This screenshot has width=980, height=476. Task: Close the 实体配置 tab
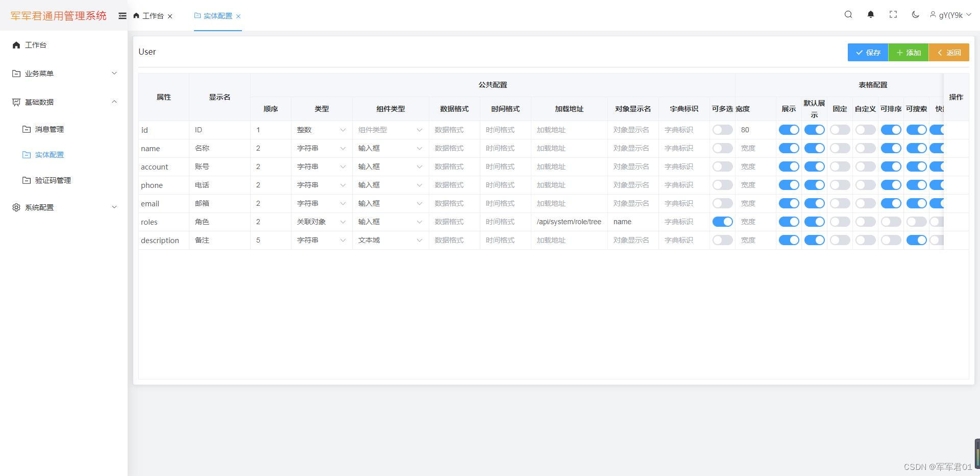coord(238,16)
